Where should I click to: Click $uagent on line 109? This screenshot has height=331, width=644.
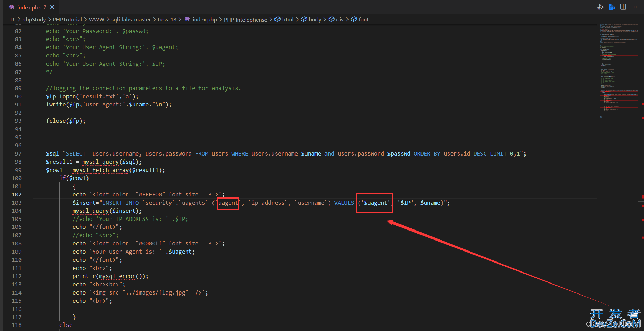(180, 252)
